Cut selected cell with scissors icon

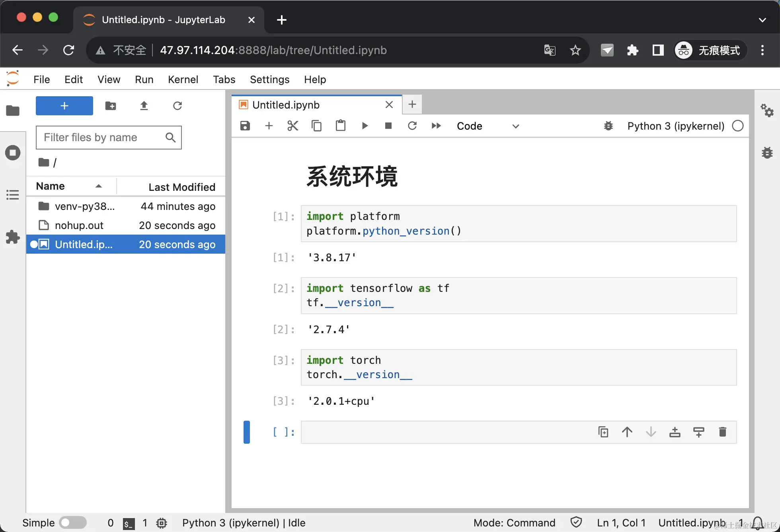292,126
